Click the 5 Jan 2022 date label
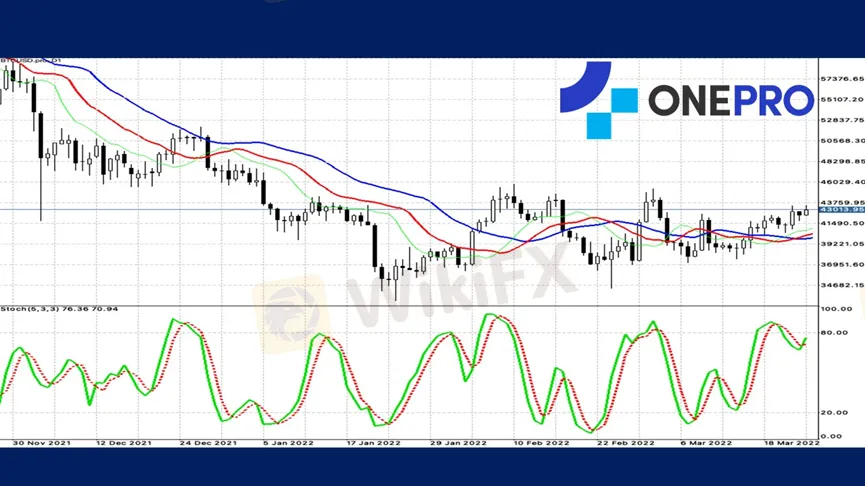Image resolution: width=865 pixels, height=486 pixels. pos(290,442)
